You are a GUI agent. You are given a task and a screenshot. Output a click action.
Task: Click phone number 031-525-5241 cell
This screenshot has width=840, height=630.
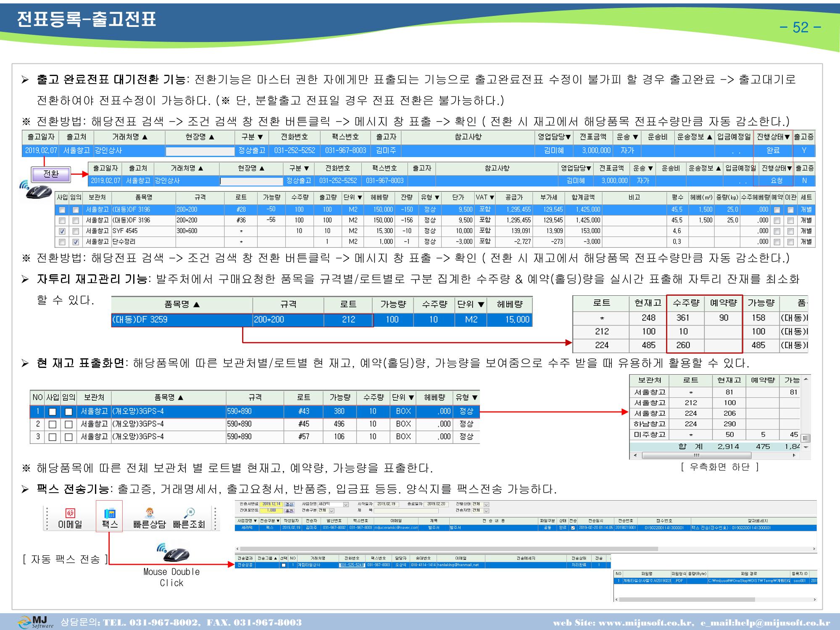coord(351,565)
